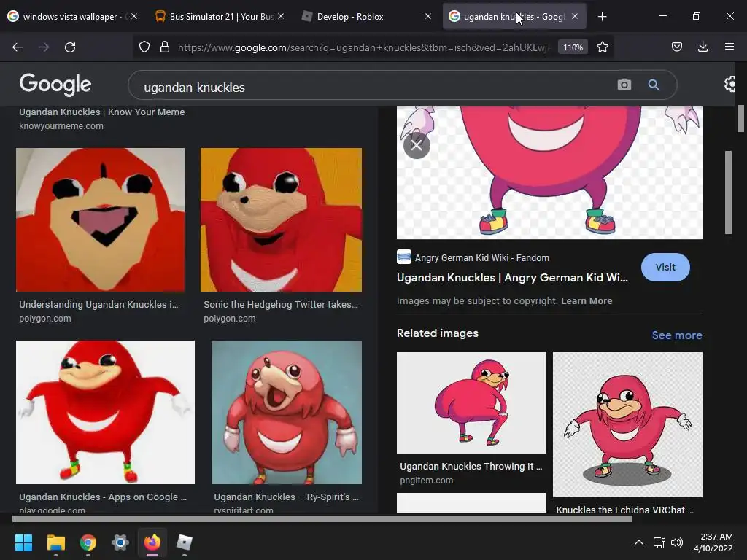Click the browser forward arrow
Screen dimensions: 747x560
(x=44, y=47)
